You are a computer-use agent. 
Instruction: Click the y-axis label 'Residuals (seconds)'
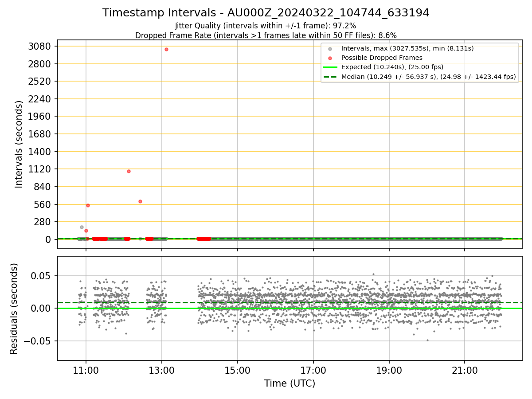[14, 309]
